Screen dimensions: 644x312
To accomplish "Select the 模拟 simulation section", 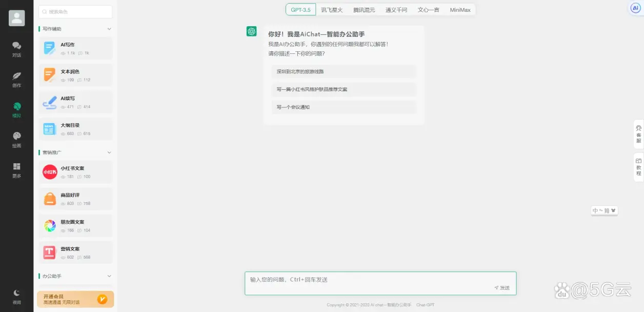I will point(16,110).
